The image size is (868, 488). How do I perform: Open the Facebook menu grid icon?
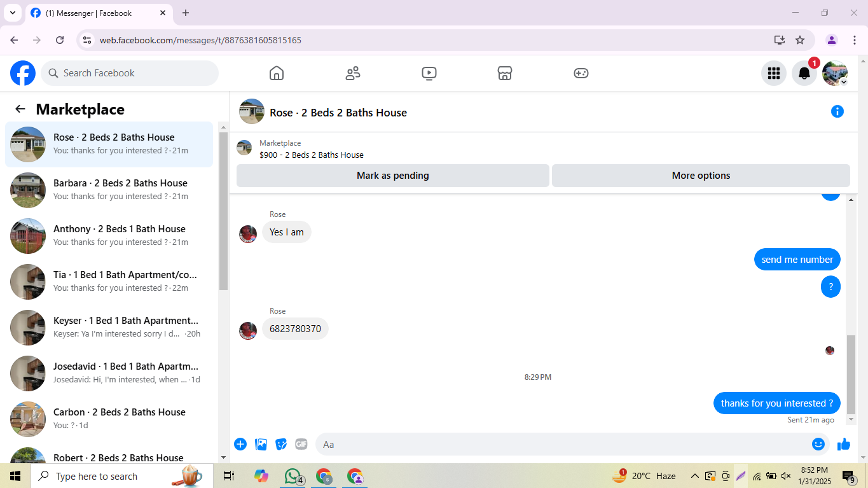coord(774,73)
